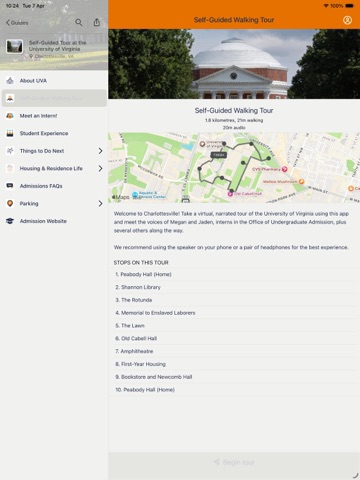Image resolution: width=360 pixels, height=480 pixels.
Task: Open the user profile icon
Action: 347,20
